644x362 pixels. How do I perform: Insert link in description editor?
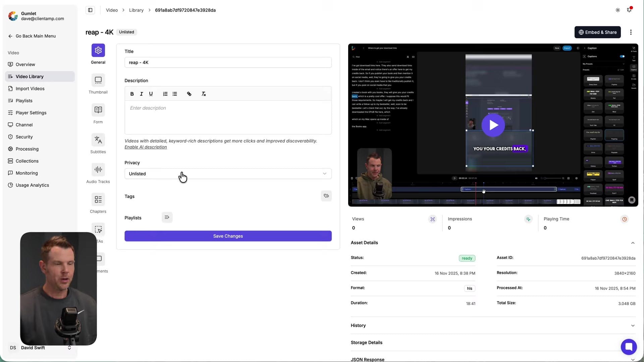point(189,94)
